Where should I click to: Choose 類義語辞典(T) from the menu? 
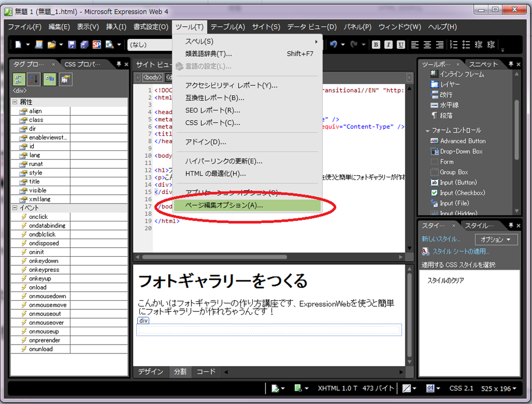(247, 54)
